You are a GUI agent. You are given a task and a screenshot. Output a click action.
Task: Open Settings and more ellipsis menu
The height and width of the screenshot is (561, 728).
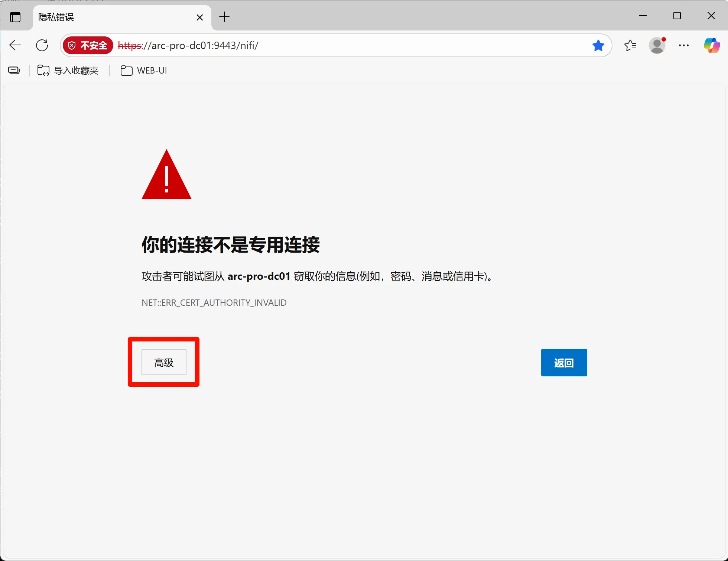click(683, 45)
